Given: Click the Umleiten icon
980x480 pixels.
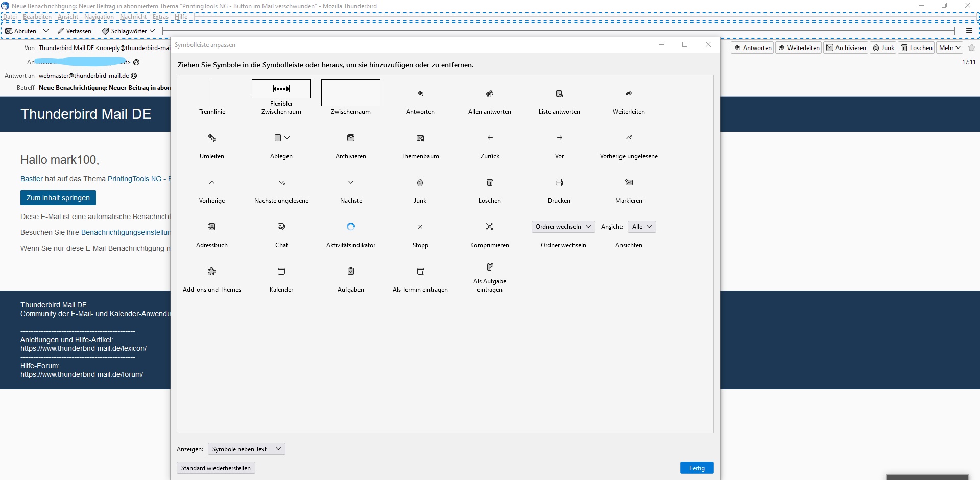Looking at the screenshot, I should 212,138.
